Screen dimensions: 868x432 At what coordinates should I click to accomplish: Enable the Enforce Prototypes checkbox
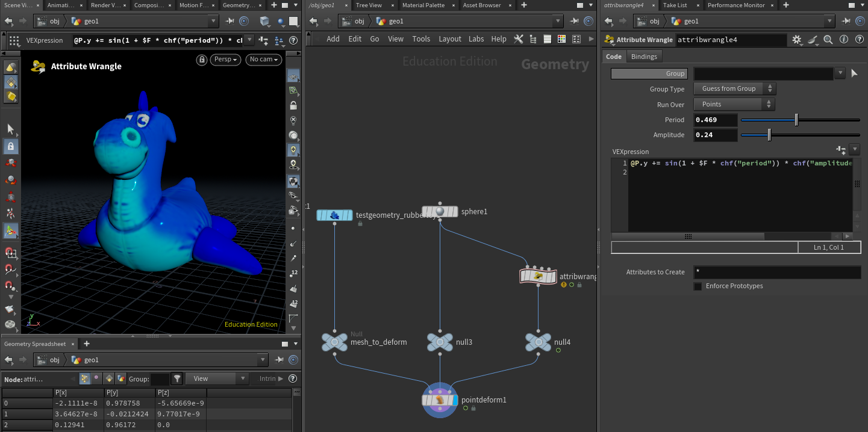point(698,286)
